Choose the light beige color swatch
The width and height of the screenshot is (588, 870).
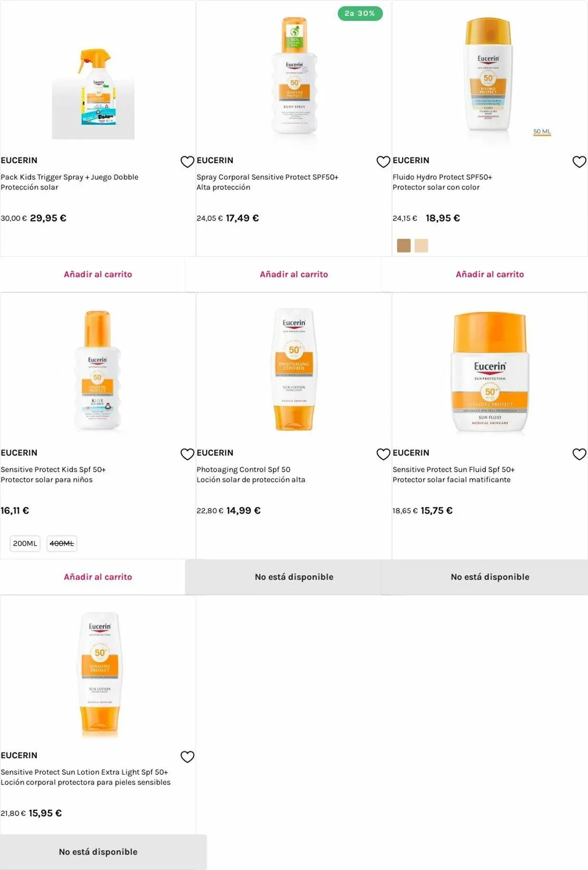(421, 245)
